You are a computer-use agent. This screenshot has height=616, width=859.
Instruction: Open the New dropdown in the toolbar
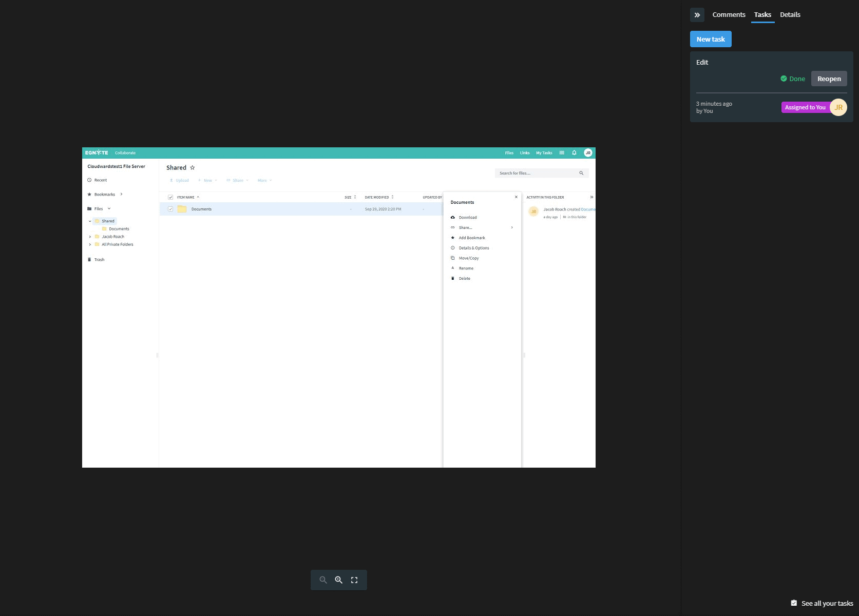tap(208, 180)
